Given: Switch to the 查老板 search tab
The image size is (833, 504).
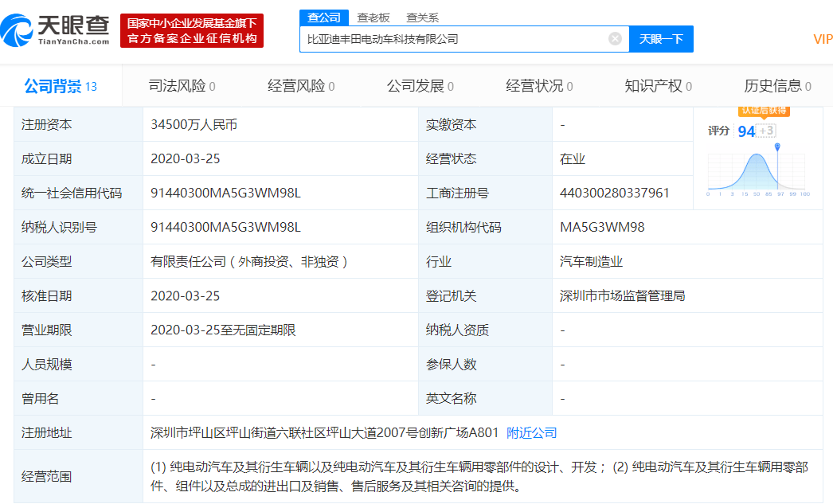Looking at the screenshot, I should click(x=373, y=18).
